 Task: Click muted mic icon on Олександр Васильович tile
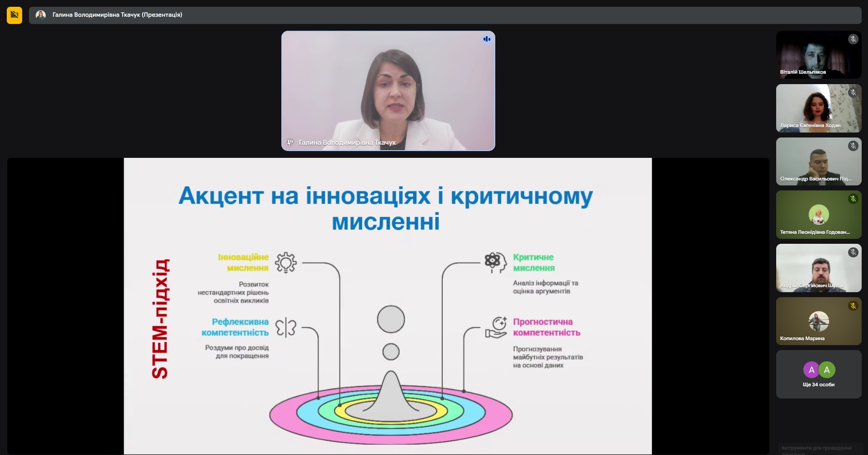[853, 146]
